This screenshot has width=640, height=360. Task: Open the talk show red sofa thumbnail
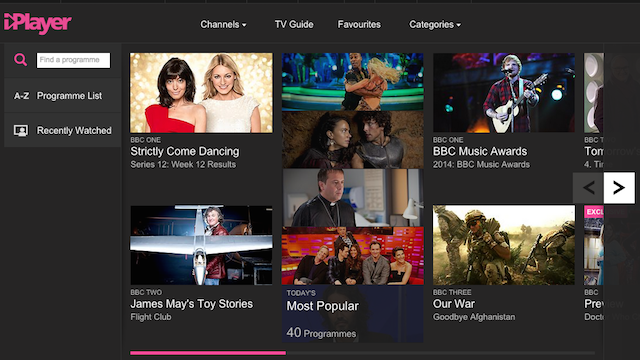[353, 256]
